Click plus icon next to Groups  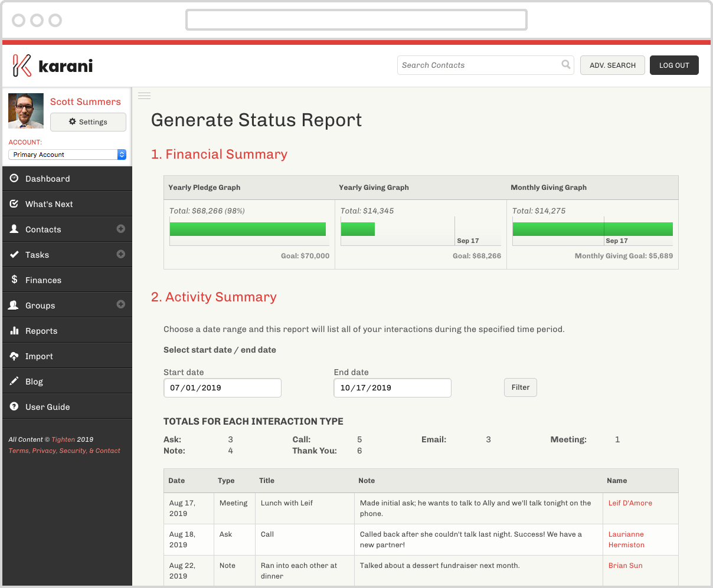121,305
